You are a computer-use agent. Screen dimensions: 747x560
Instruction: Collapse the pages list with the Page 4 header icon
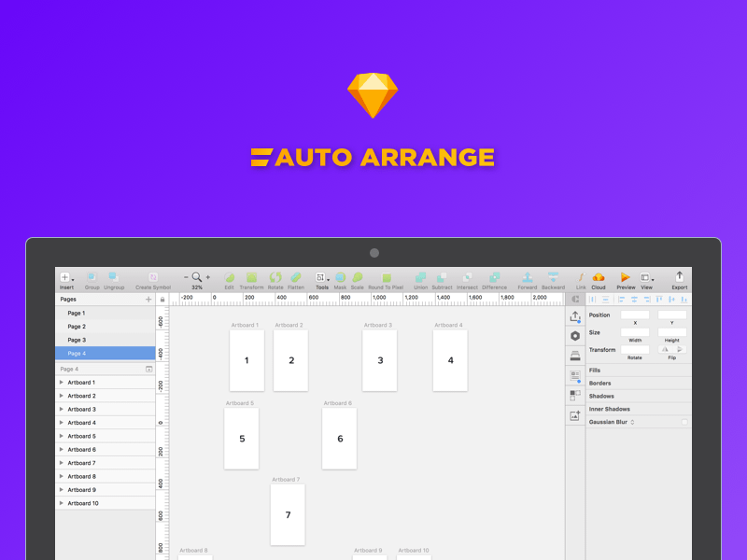(148, 369)
